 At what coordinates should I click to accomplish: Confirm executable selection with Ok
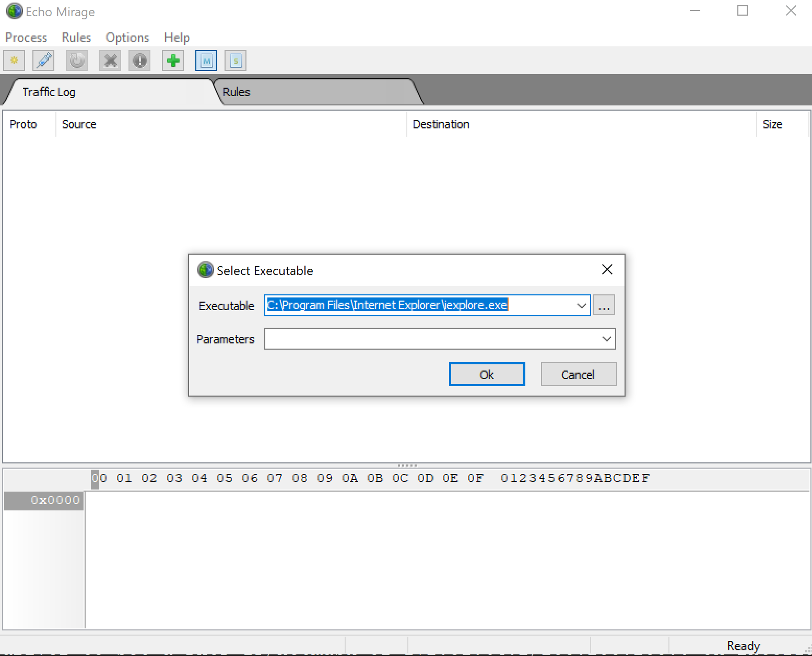(x=486, y=374)
